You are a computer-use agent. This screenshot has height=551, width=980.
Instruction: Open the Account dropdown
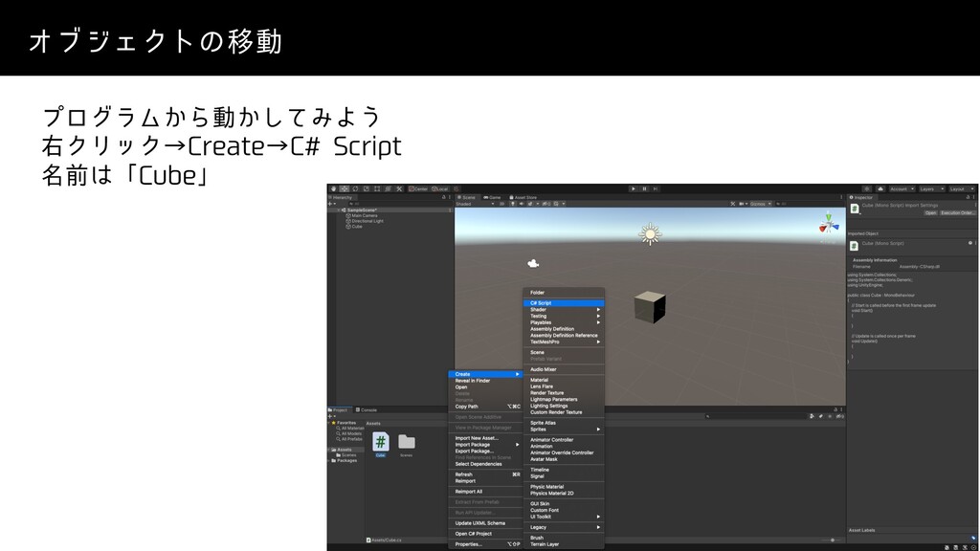point(902,188)
